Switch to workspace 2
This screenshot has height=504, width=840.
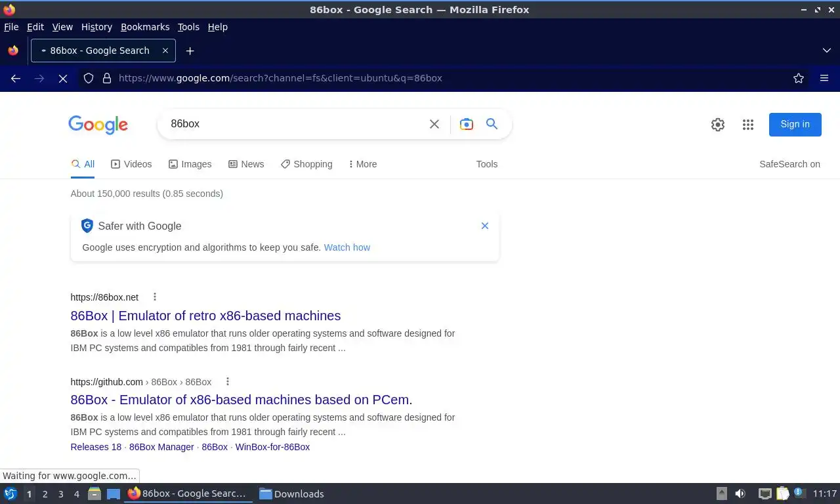pyautogui.click(x=45, y=494)
